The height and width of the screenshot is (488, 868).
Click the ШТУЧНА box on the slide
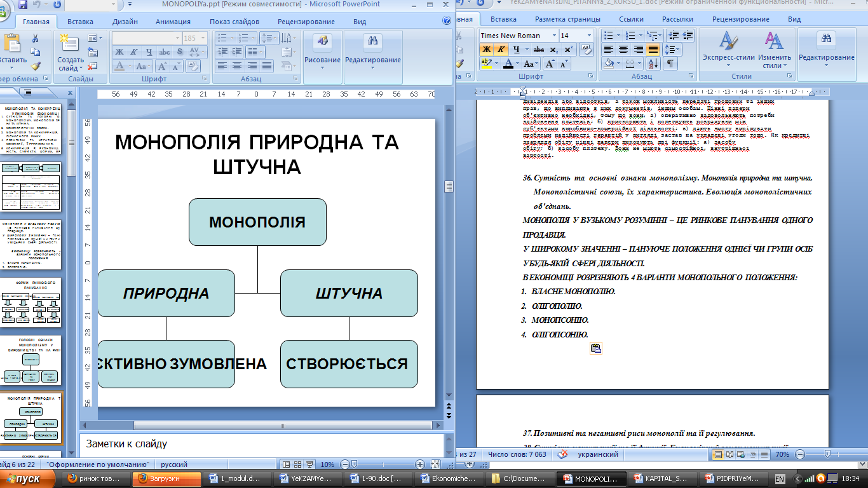tap(349, 293)
